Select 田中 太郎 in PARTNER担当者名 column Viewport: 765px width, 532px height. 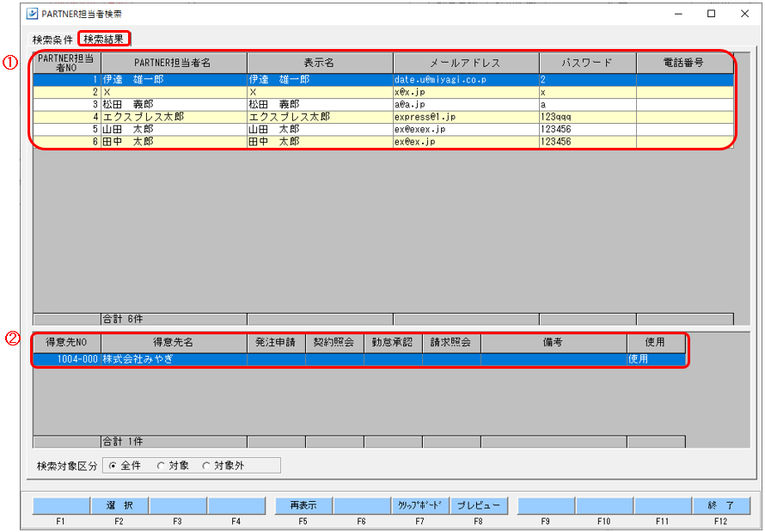(174, 142)
